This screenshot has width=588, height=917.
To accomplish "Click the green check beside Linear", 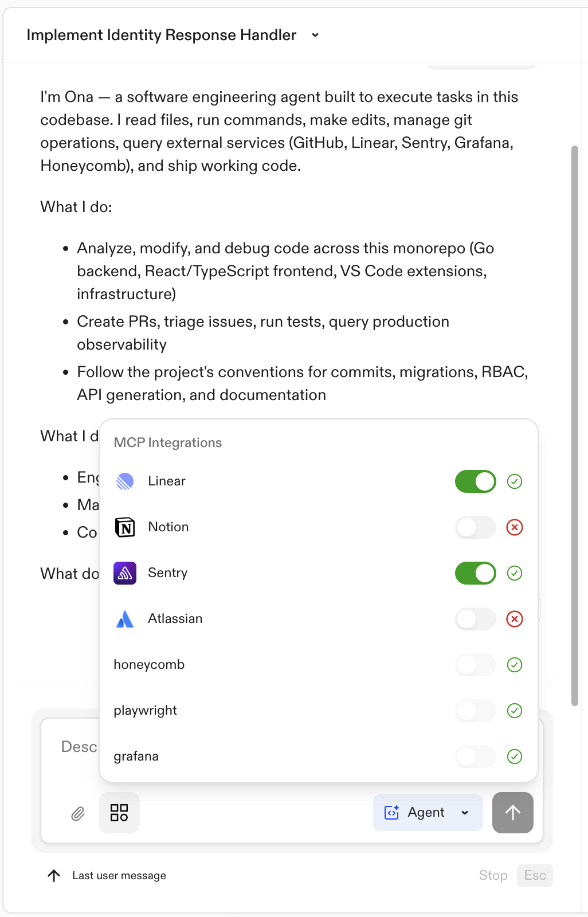I will tap(515, 481).
